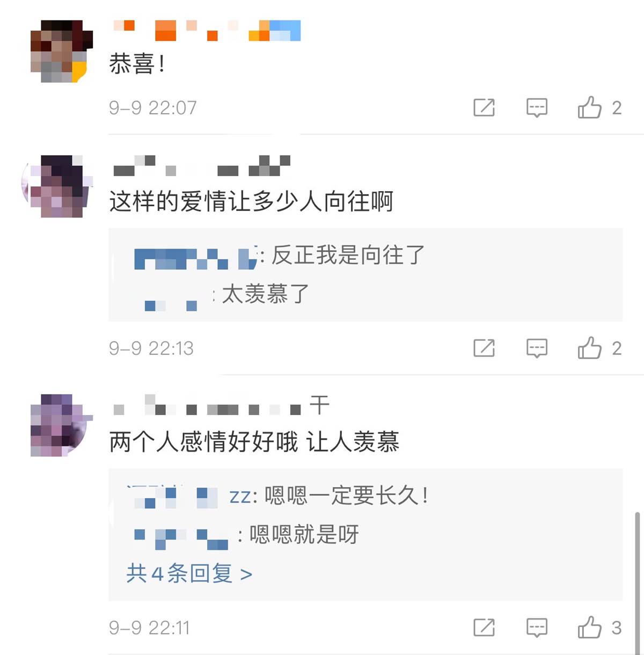Open reply 嗯嗯一定要长久!

[x=347, y=495]
